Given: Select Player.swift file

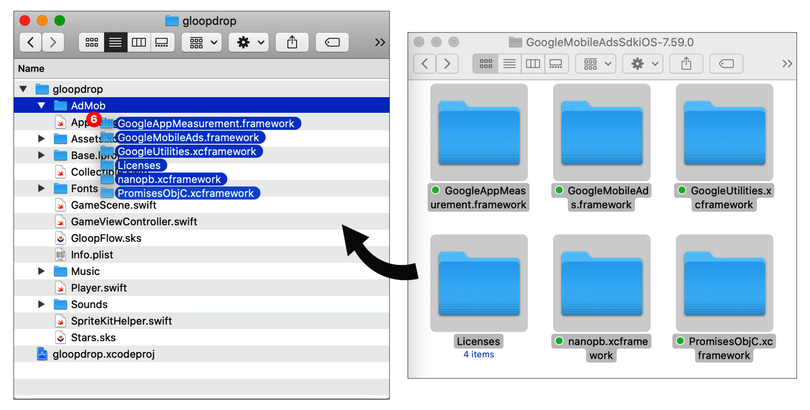Looking at the screenshot, I should tap(201, 288).
